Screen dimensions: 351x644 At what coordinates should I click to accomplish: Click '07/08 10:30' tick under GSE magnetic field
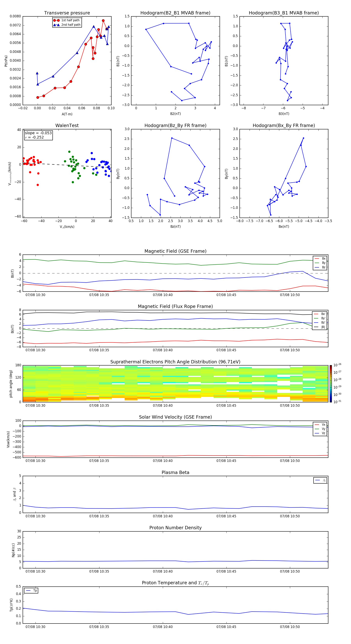pos(35,295)
